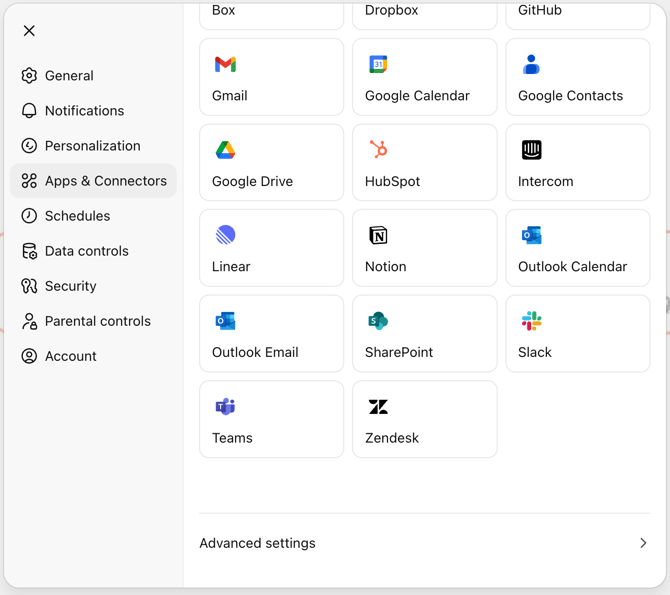Open the SharePoint connector card
670x595 pixels.
[x=424, y=333]
